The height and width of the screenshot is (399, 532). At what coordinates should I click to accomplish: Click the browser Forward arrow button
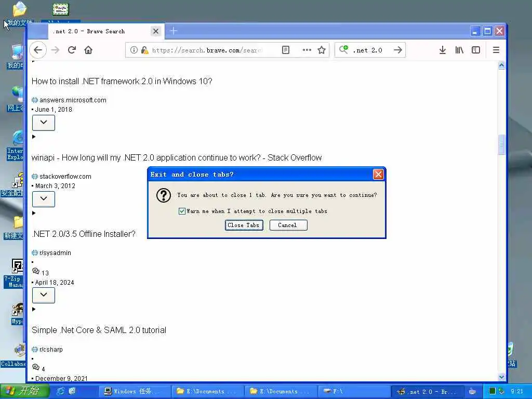click(x=55, y=50)
